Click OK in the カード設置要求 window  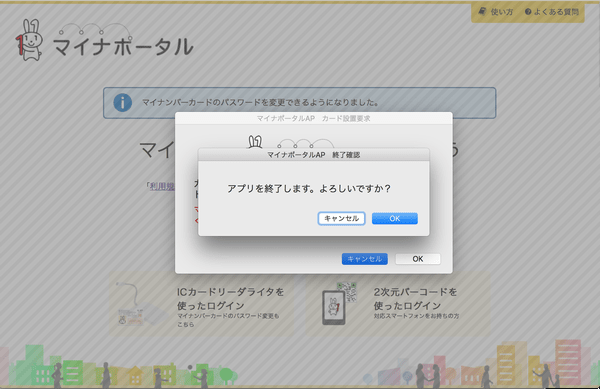click(x=417, y=259)
